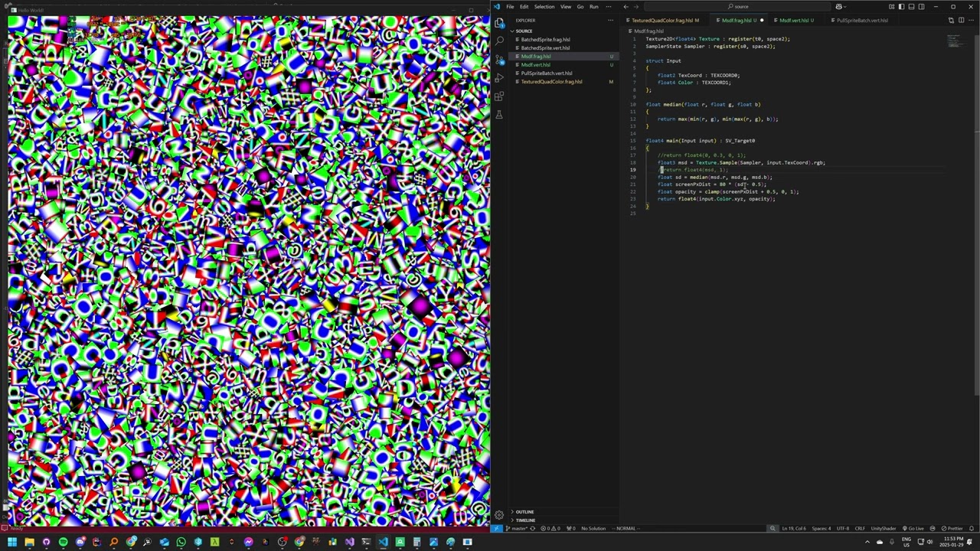The image size is (980, 551).
Task: Open the Search view in activity bar
Action: [x=499, y=41]
